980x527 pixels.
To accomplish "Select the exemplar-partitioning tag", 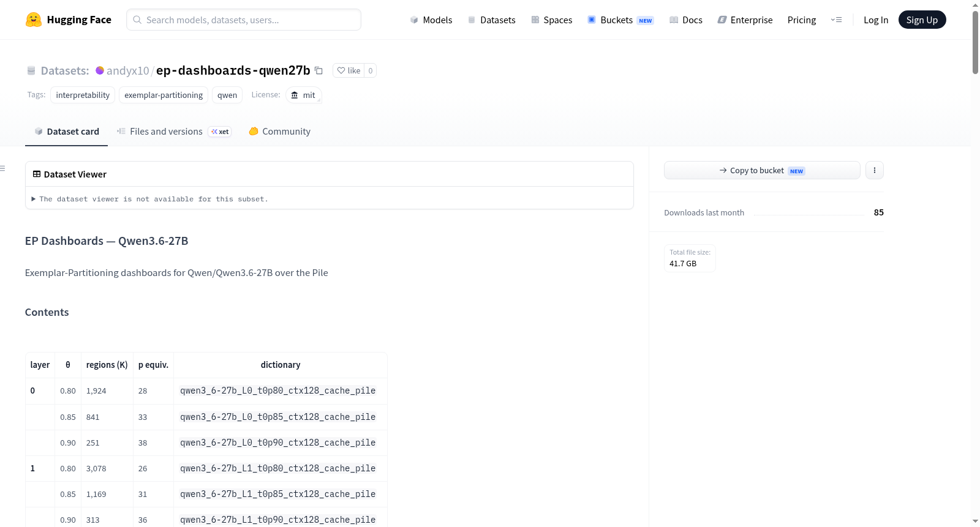I will pyautogui.click(x=164, y=95).
